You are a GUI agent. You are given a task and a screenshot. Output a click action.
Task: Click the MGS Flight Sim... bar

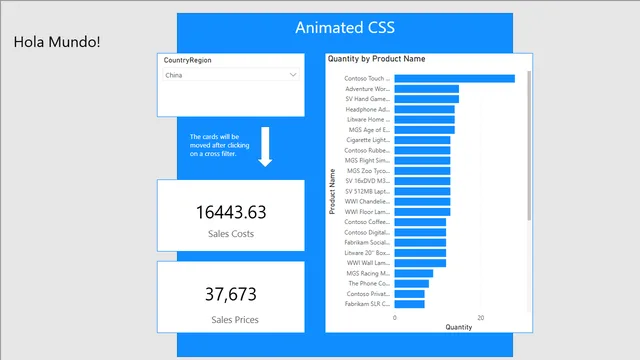click(x=422, y=160)
